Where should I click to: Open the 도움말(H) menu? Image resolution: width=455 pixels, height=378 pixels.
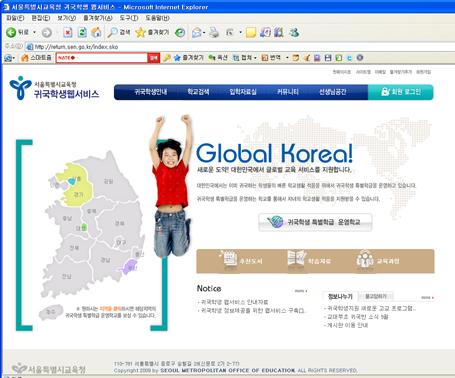pos(157,18)
